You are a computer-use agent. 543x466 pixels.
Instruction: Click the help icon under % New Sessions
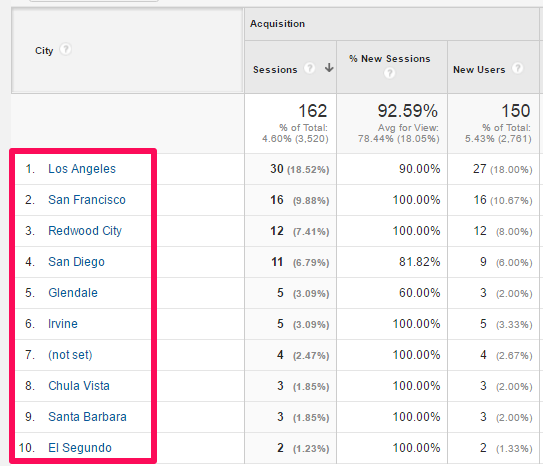click(x=389, y=73)
